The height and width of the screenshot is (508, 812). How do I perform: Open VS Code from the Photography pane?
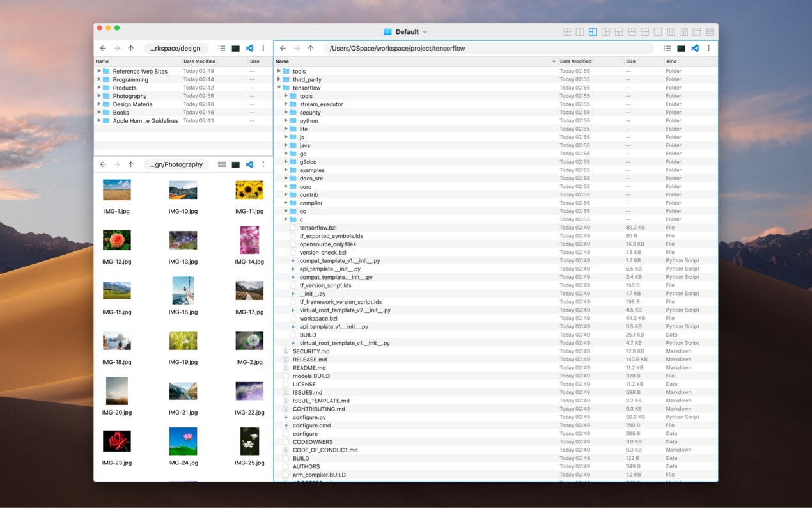[249, 164]
